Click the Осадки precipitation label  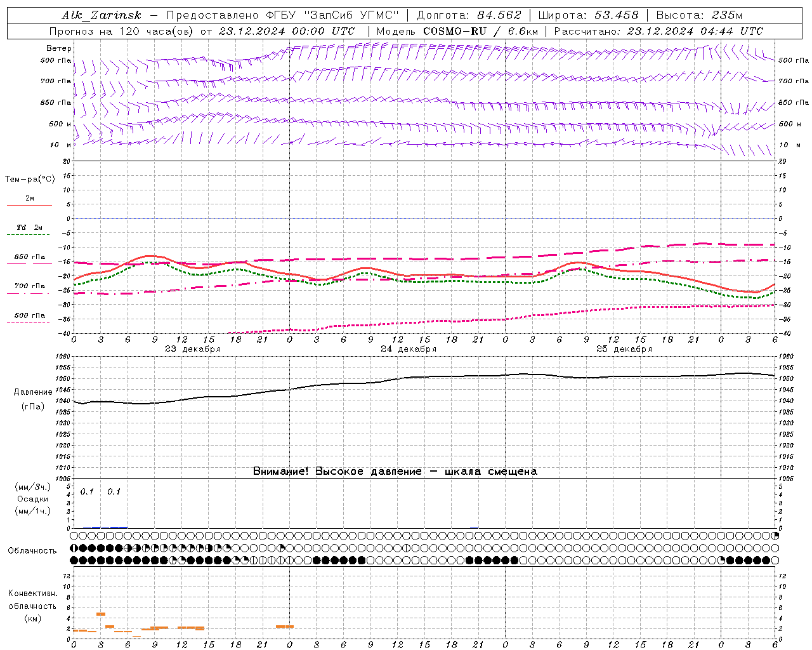(x=33, y=499)
